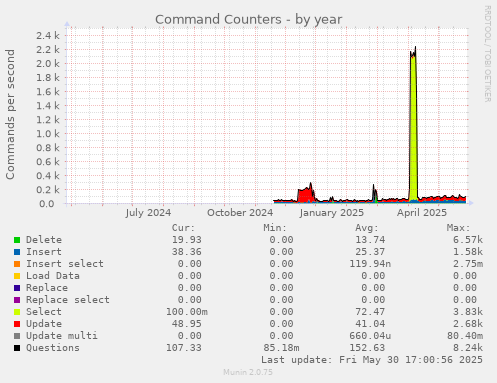Click the blue Insert legend swatch
Screen dimensions: 497x383
17,252
